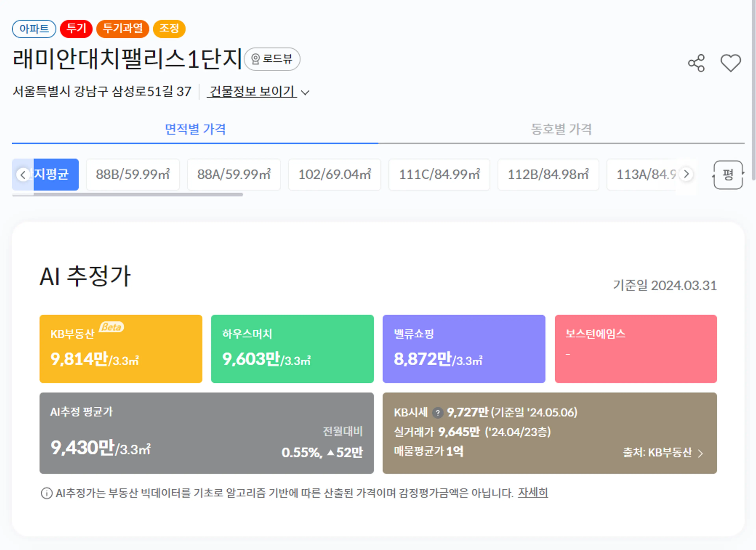
Task: Select 112B/84.98㎡ area tab
Action: (548, 174)
